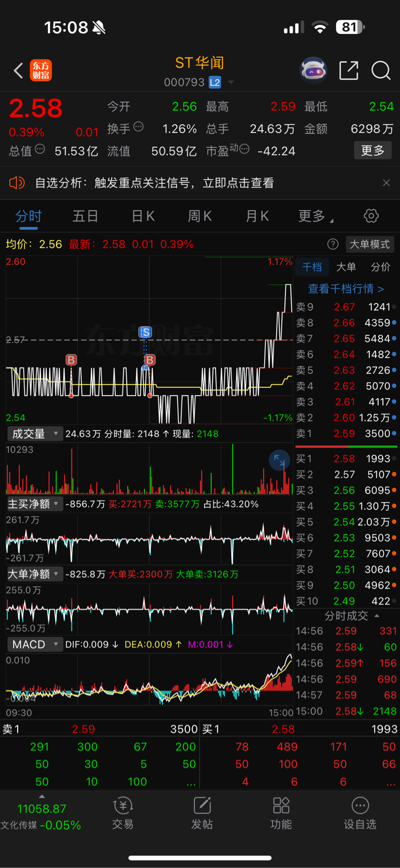Screen dimensions: 400x868
Task: Expand index bar up arrow
Action: [42, 796]
